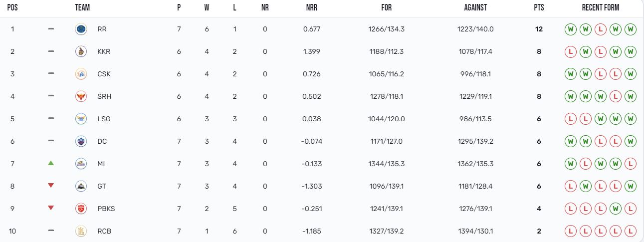This screenshot has width=644, height=242.
Task: Click PBKS's red down position arrow
Action: tap(51, 208)
